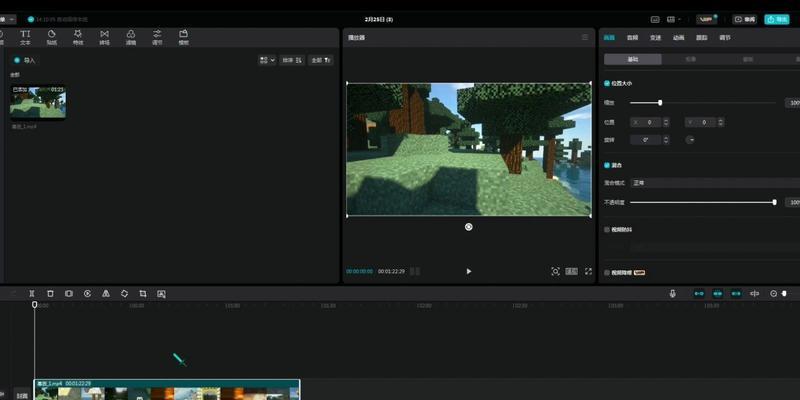The image size is (800, 400).
Task: Click the Export button at top-right
Action: [777, 19]
